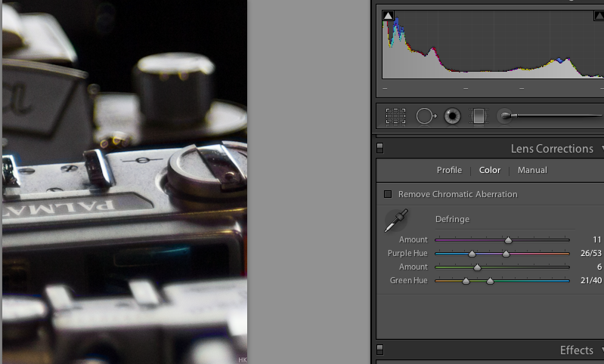
Task: Enable Remove Chromatic Aberration checkbox
Action: pyautogui.click(x=388, y=194)
